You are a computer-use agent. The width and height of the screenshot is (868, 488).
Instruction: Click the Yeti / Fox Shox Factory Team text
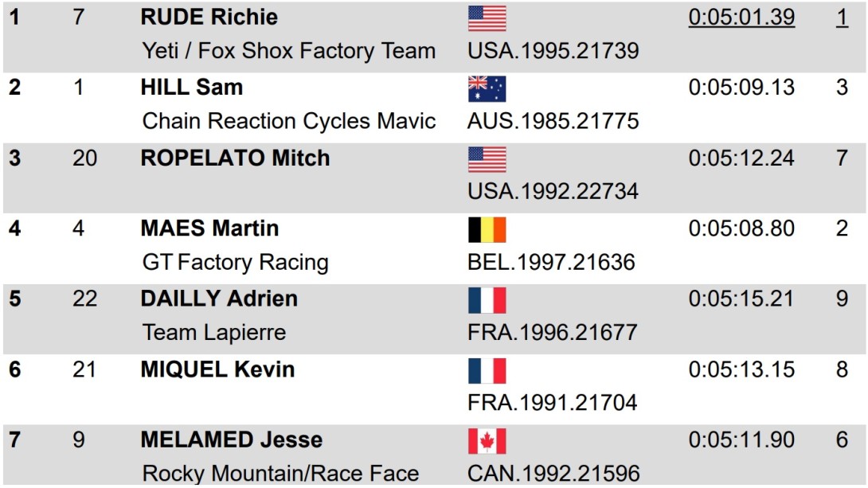coord(289,51)
